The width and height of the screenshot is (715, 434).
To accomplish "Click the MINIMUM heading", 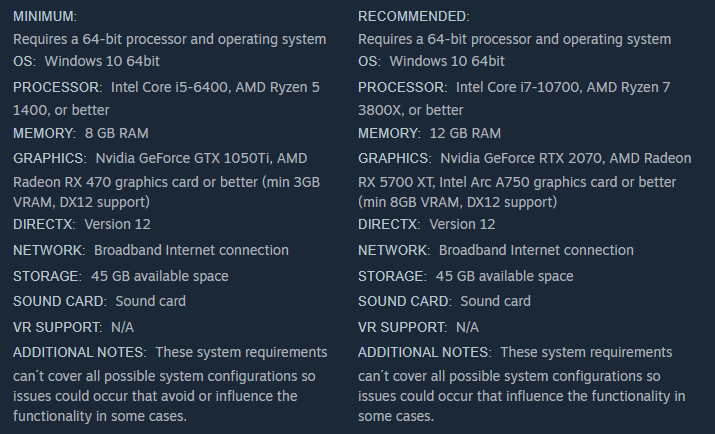I will [45, 16].
